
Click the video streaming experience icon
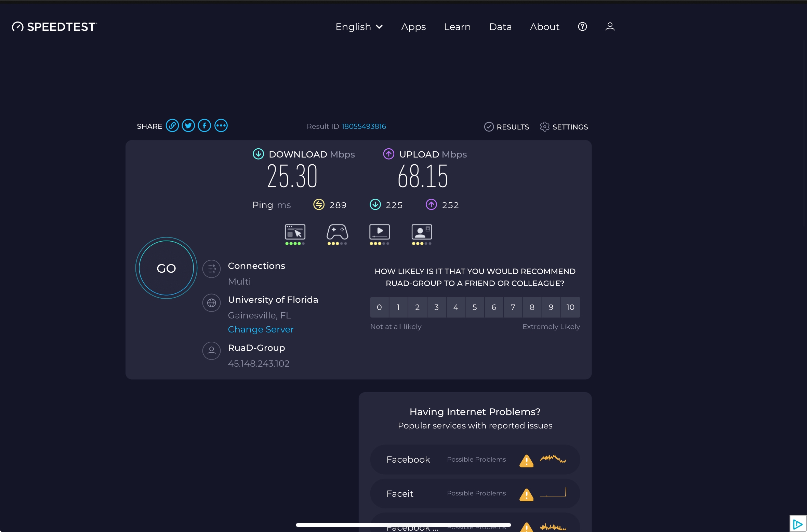coord(380,234)
